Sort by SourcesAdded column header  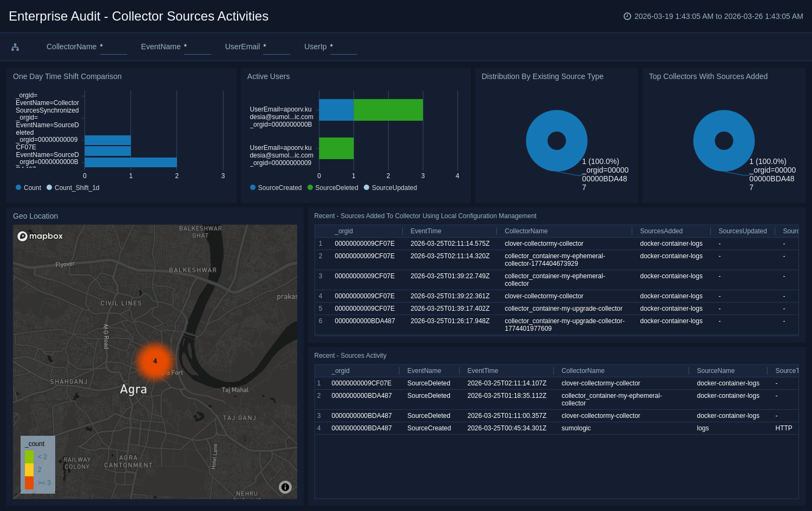(x=661, y=231)
